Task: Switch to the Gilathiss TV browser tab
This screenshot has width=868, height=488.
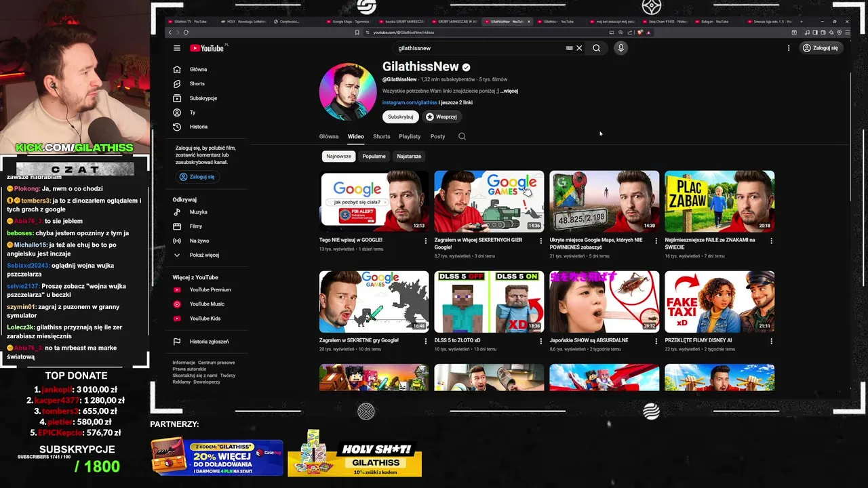Action: (189, 22)
